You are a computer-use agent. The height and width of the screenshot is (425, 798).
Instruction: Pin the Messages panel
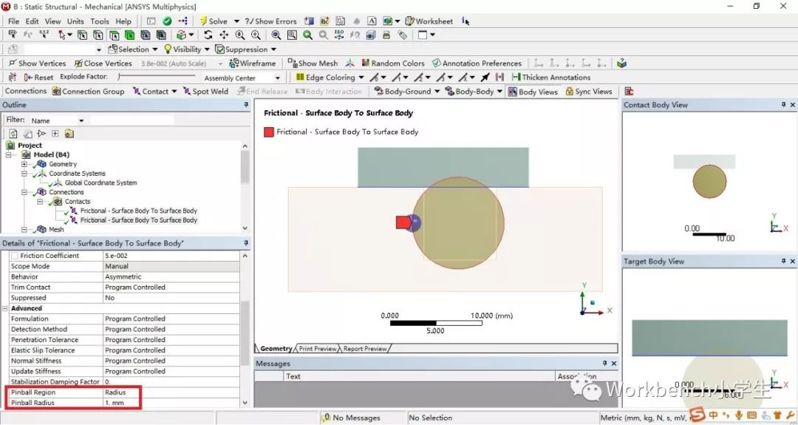(605, 363)
